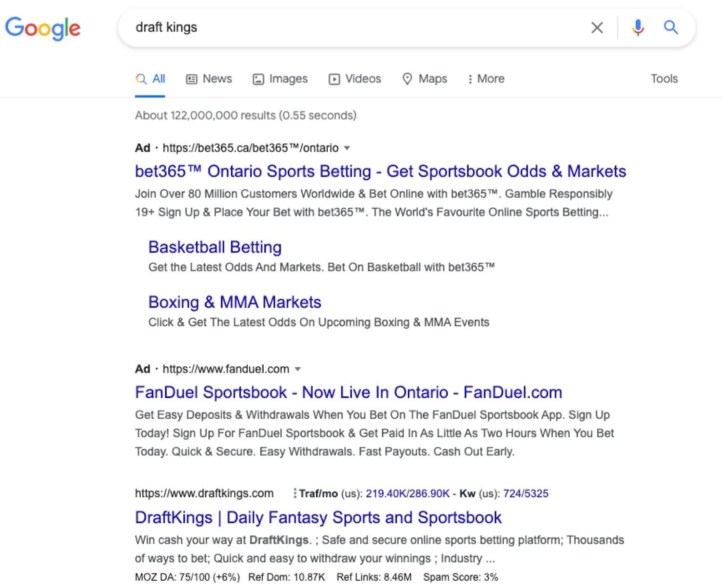Viewport: 723px width, 588px height.
Task: Expand dropdown arrow next to fanduel.com ad URL
Action: pyautogui.click(x=297, y=370)
